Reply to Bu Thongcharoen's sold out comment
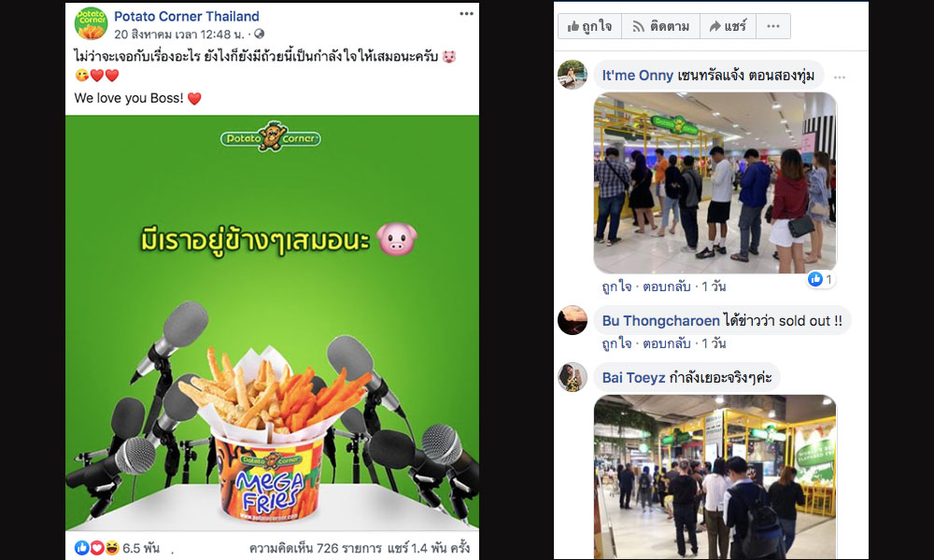The width and height of the screenshot is (934, 560). click(x=667, y=343)
